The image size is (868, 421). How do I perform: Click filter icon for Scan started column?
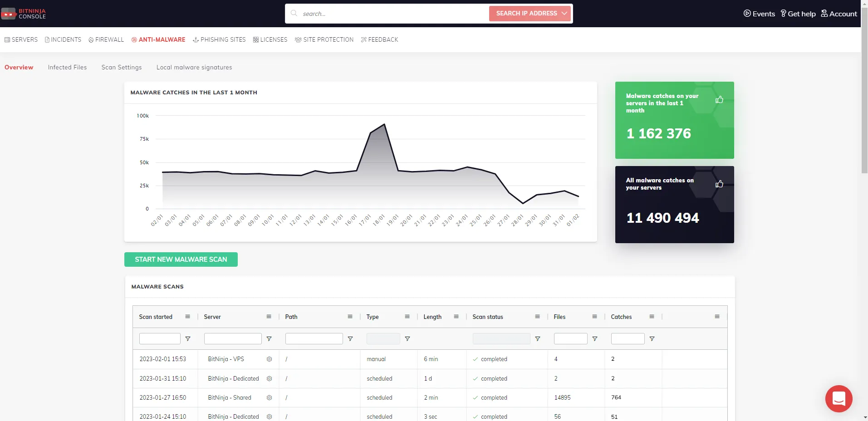point(188,339)
